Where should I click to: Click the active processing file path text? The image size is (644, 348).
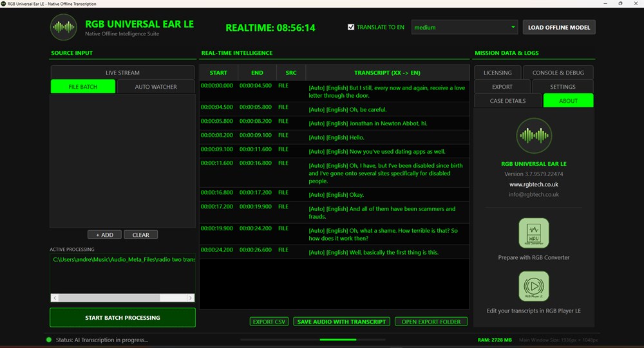tap(124, 259)
